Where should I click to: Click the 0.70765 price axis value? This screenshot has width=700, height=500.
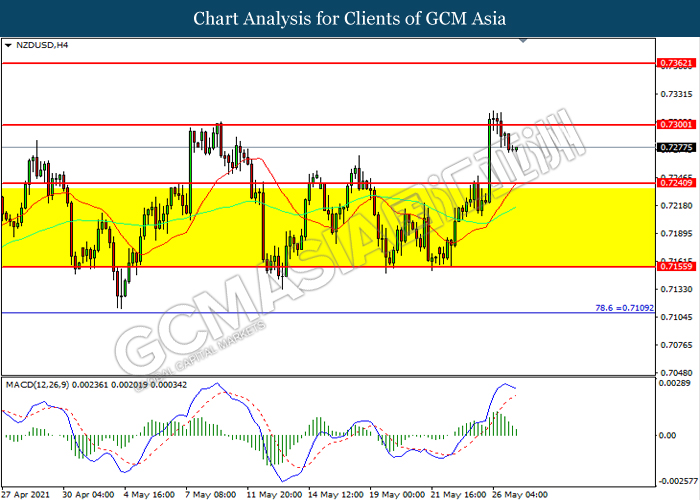tap(676, 345)
